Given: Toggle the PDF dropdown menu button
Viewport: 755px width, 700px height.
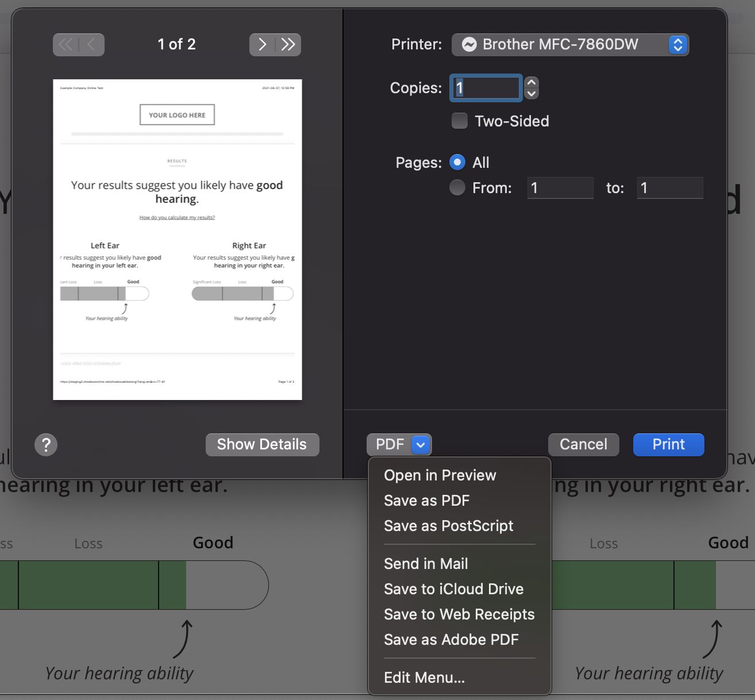Looking at the screenshot, I should [399, 444].
